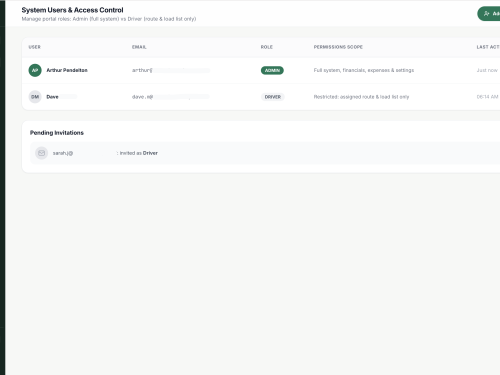The width and height of the screenshot is (500, 375).
Task: Click the USER column header
Action: tap(34, 47)
